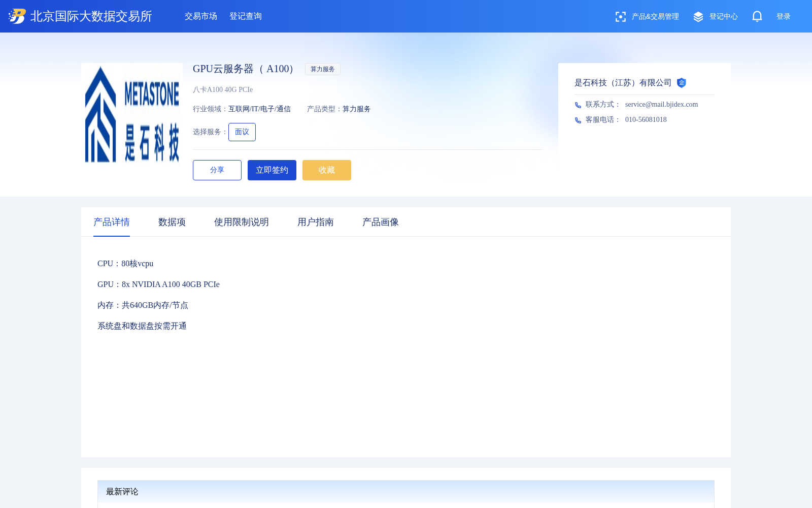Click the 立即签约 button
Image resolution: width=812 pixels, height=508 pixels.
pos(272,170)
